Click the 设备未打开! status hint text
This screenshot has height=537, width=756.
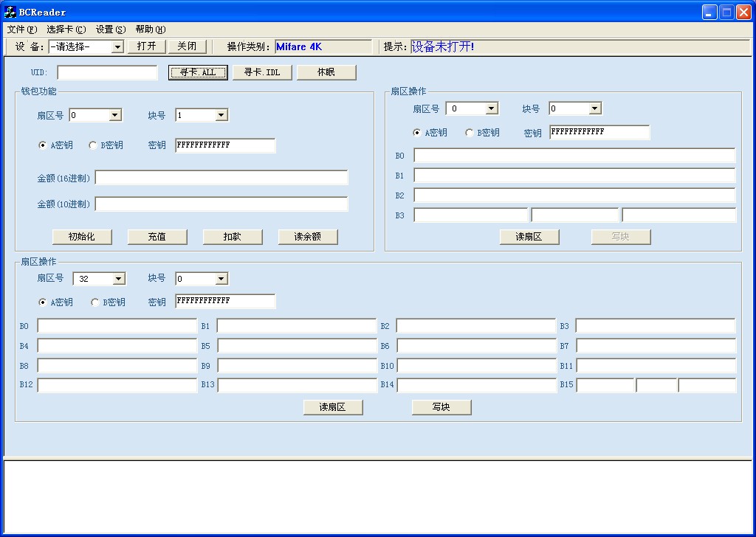click(x=443, y=46)
